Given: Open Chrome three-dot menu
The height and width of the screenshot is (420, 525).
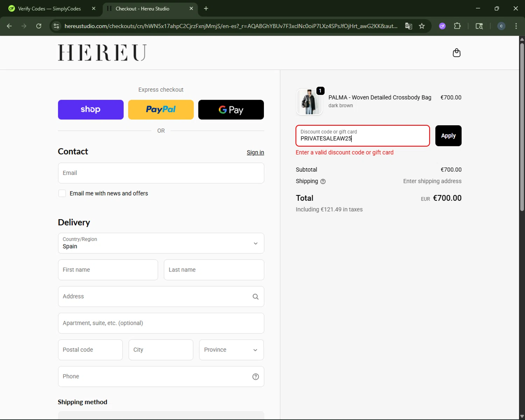Looking at the screenshot, I should coord(516,26).
